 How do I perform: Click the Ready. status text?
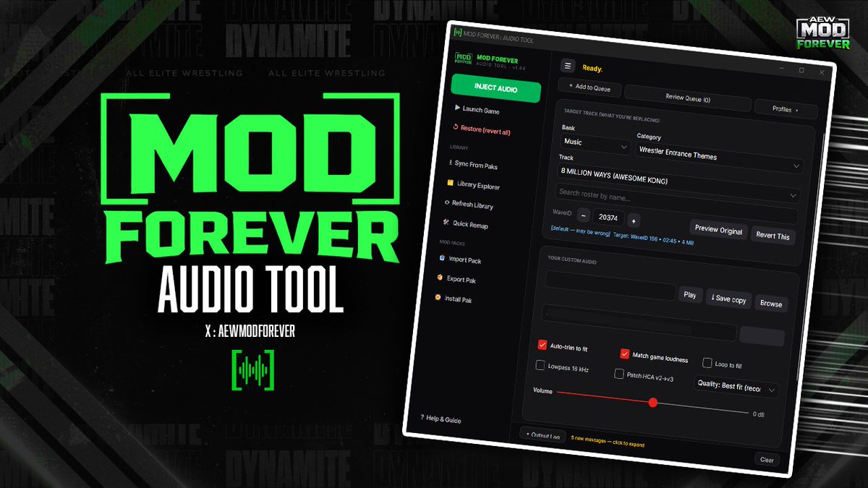tap(592, 69)
